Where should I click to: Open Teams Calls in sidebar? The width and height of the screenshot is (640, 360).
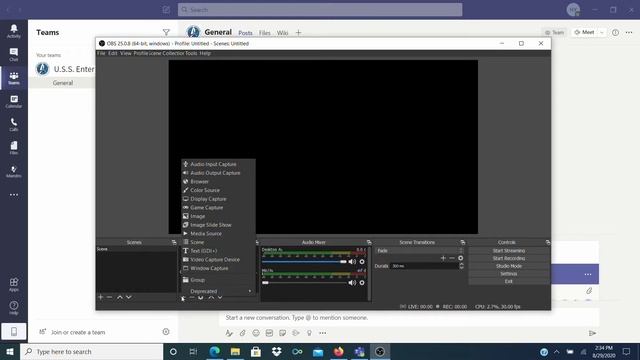tap(14, 124)
